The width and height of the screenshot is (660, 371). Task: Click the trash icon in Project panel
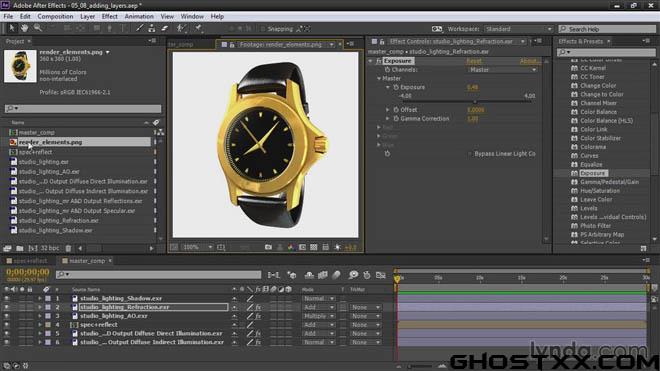(x=68, y=248)
